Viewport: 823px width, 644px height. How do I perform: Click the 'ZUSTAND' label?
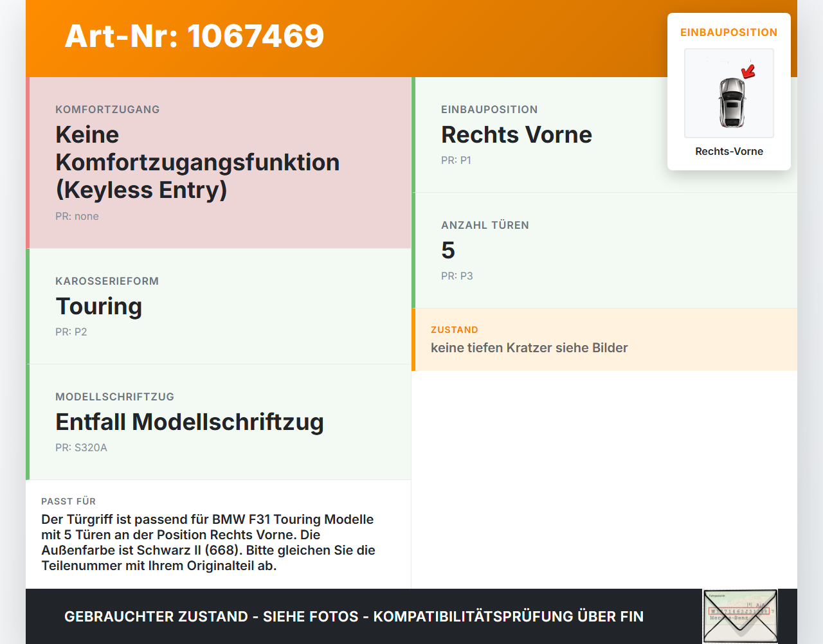point(455,330)
